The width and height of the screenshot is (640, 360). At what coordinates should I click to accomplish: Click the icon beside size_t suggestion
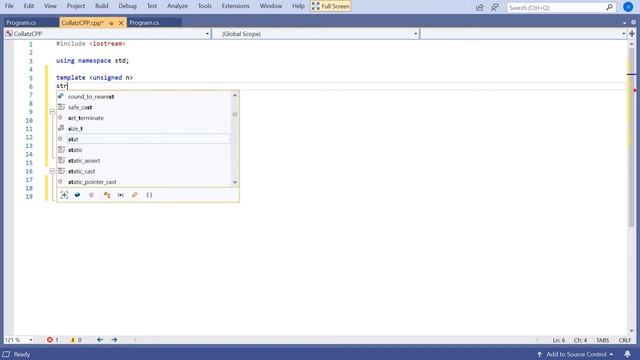tap(61, 128)
